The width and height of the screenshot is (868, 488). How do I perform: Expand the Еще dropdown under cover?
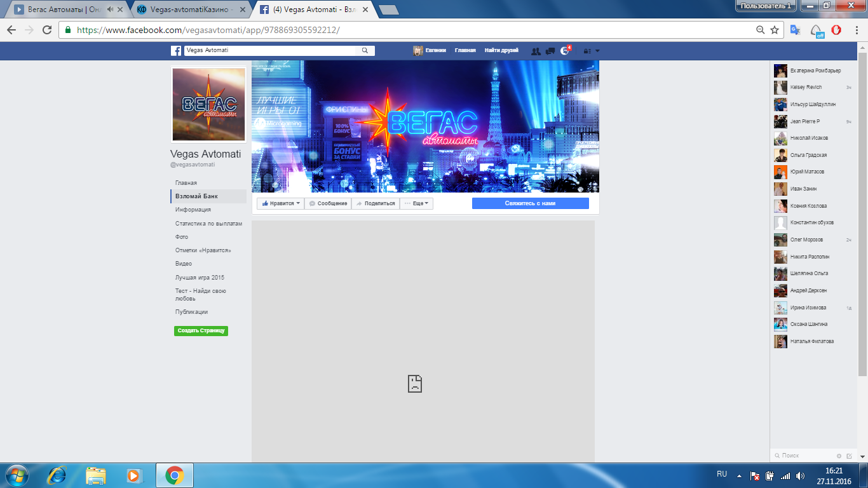tap(417, 203)
